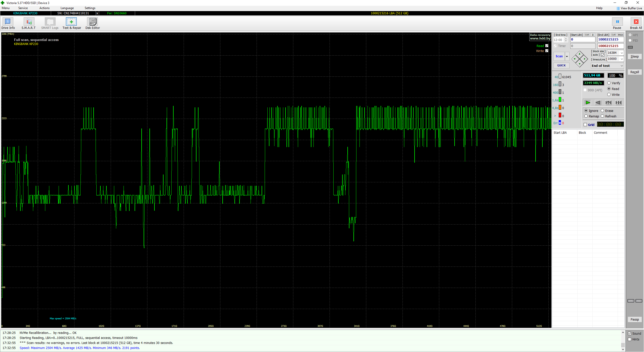The width and height of the screenshot is (644, 352).
Task: Click the random-access question-mark scan icon
Action: (608, 103)
